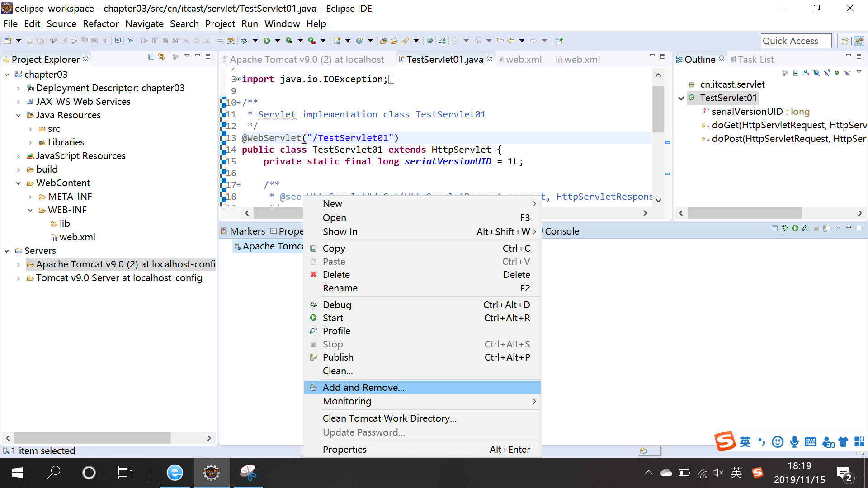Click the Debug bug icon in toolbar
The width and height of the screenshot is (868, 488).
point(245,41)
